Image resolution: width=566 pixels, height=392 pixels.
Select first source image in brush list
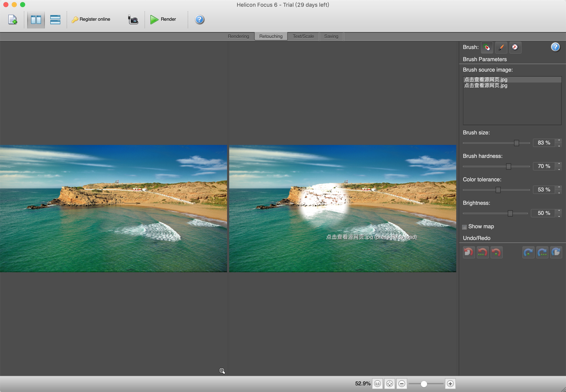point(512,80)
